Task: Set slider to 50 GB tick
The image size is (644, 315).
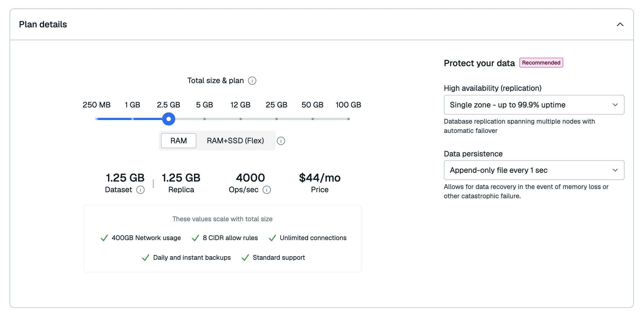Action: pos(312,119)
